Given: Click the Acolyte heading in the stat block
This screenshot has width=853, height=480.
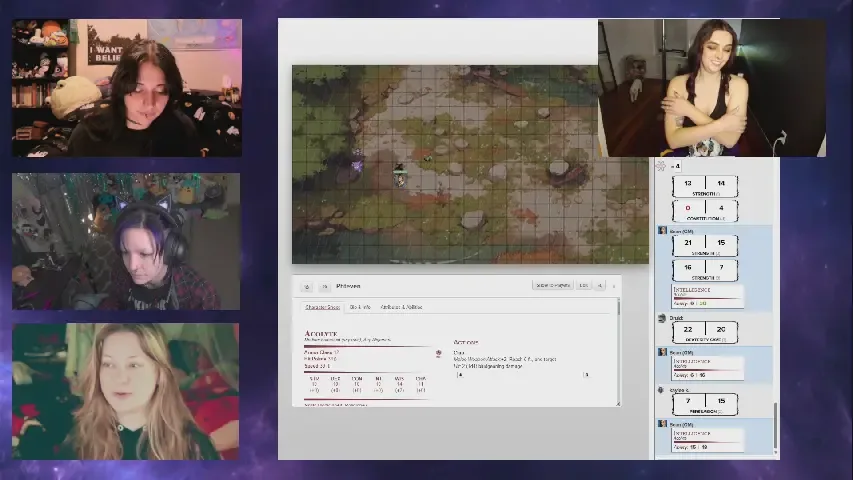Looking at the screenshot, I should click(321, 333).
